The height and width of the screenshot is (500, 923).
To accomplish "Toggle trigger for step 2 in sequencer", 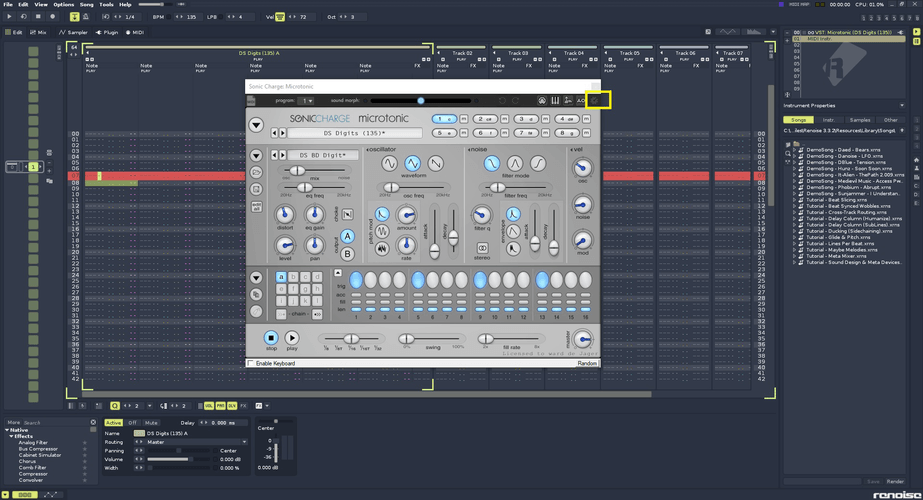I will coord(370,280).
